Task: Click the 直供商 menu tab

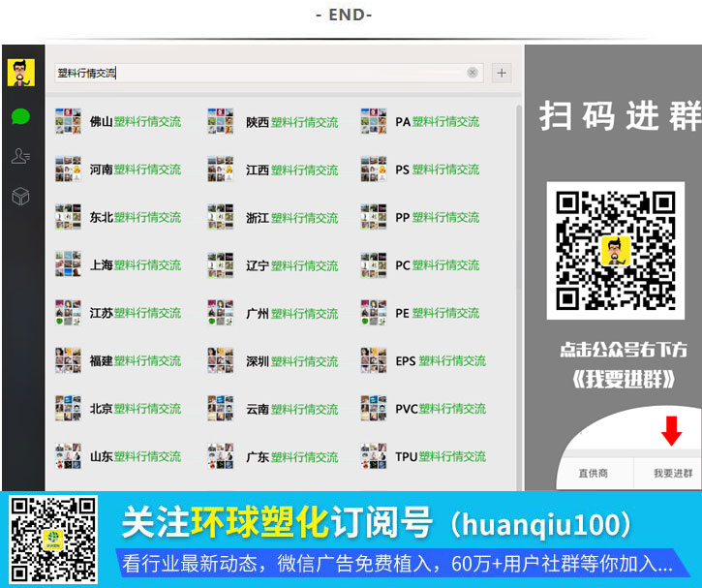Action: click(x=593, y=473)
